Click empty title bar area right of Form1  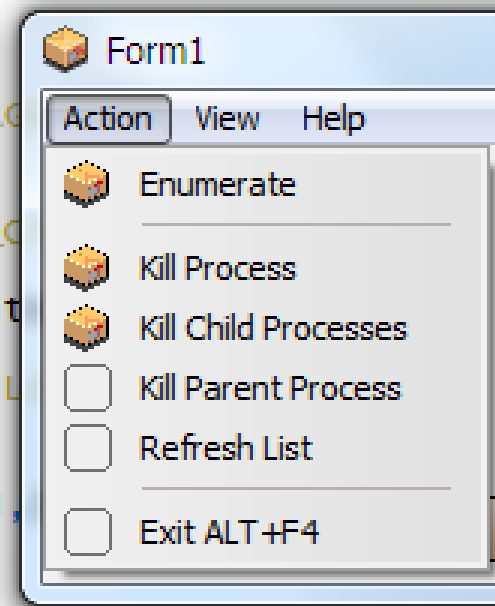(348, 50)
